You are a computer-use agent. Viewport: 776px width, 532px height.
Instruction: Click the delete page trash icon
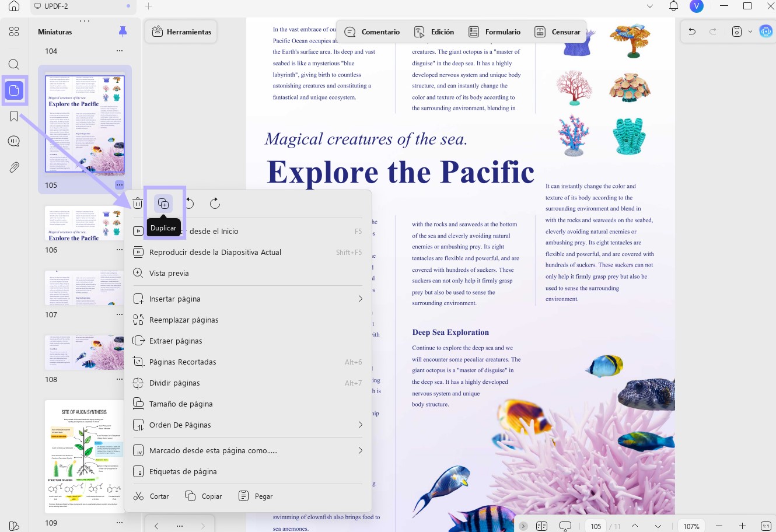point(138,204)
